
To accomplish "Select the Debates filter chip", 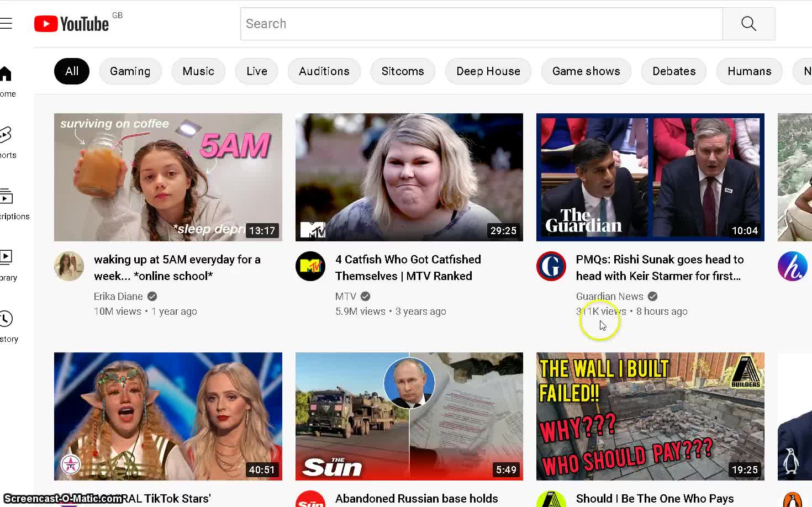I will (674, 71).
